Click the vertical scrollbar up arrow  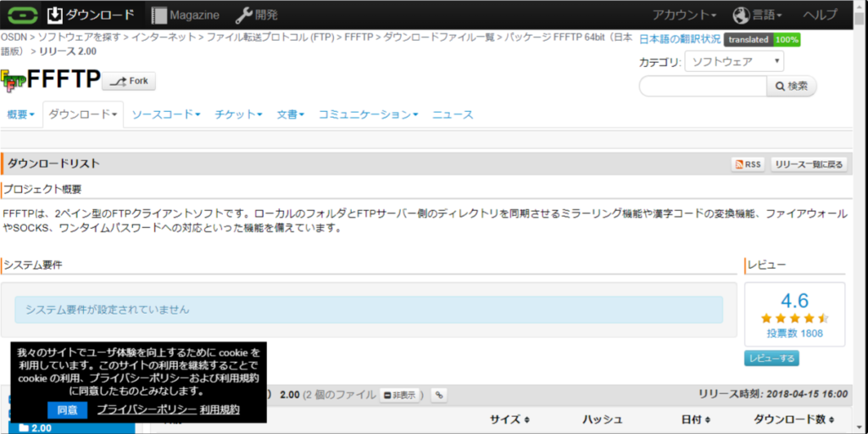coord(859,6)
